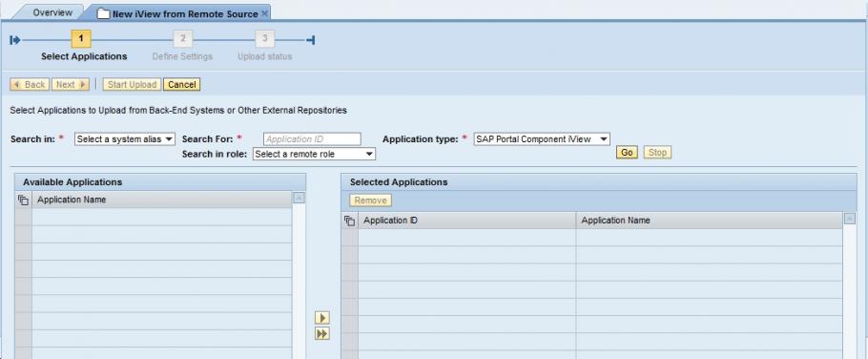Viewport: 868px width, 359px height.
Task: Select the New iView from Remote Source tab
Action: (185, 13)
